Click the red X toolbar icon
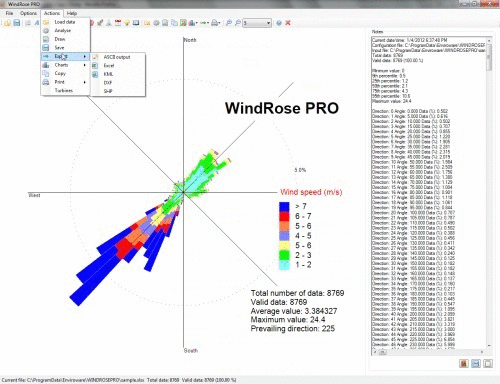 coord(288,23)
